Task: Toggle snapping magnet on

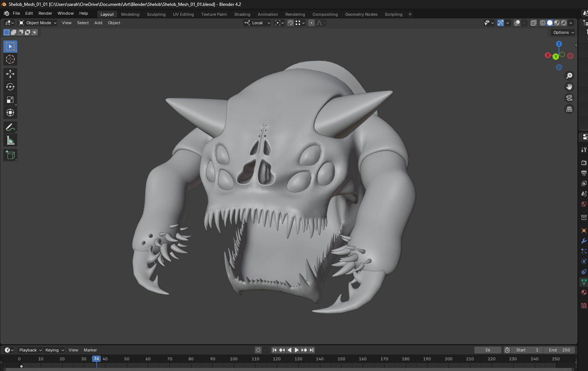Action: click(x=291, y=23)
